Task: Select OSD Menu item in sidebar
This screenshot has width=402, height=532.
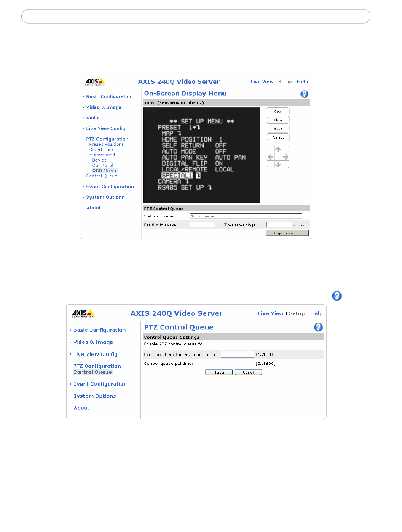Action: pos(104,171)
